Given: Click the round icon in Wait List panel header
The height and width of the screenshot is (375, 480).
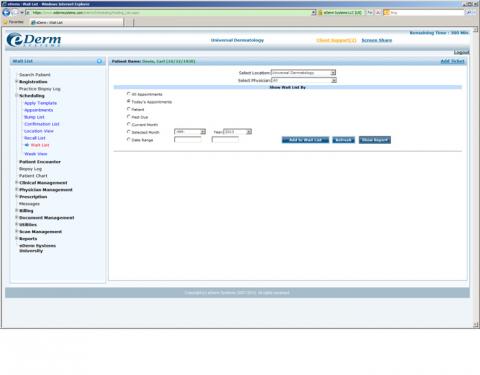Looking at the screenshot, I should coord(99,61).
